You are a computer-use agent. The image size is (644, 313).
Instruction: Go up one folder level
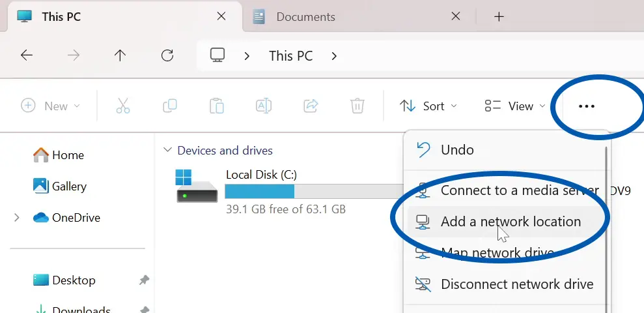(120, 55)
